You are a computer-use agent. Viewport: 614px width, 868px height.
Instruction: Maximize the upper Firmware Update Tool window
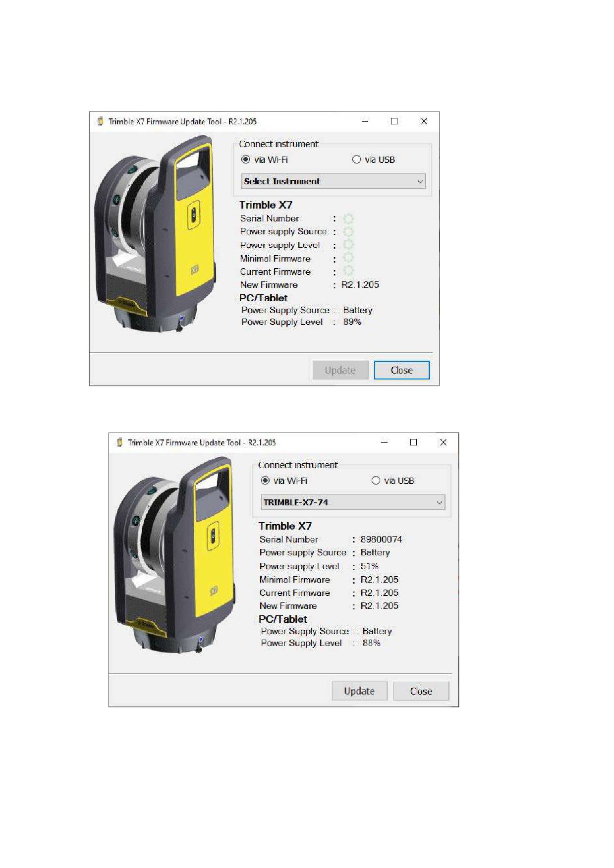394,121
